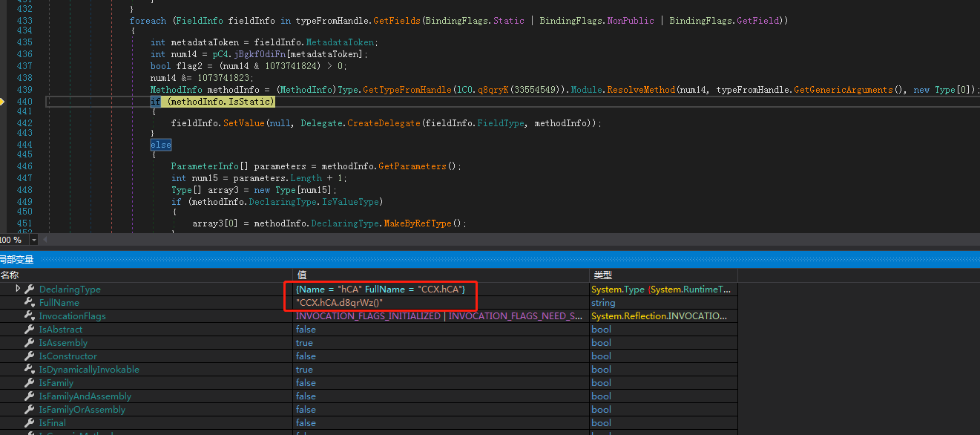Select the IsFamily property name
The width and height of the screenshot is (980, 435).
[56, 382]
